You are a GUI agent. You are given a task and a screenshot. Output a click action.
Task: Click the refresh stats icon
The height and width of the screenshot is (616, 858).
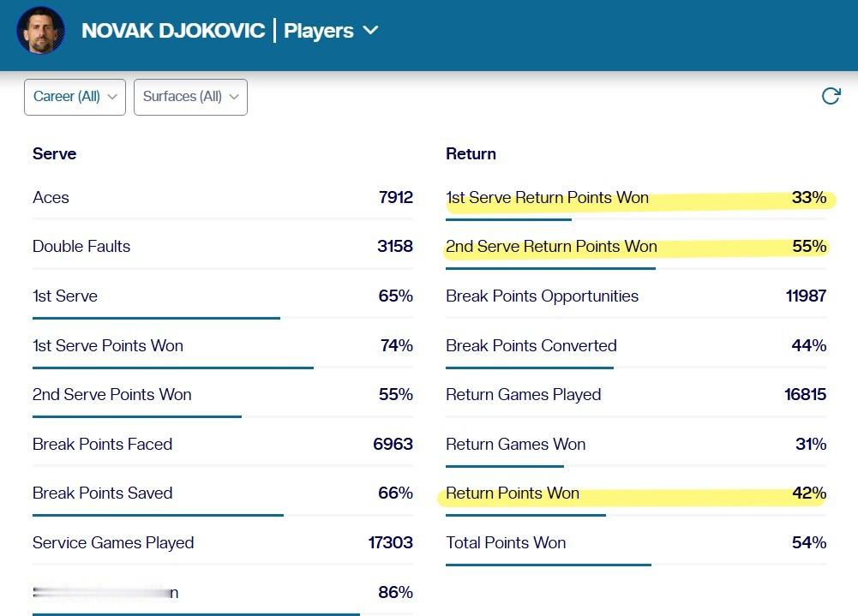pos(831,96)
